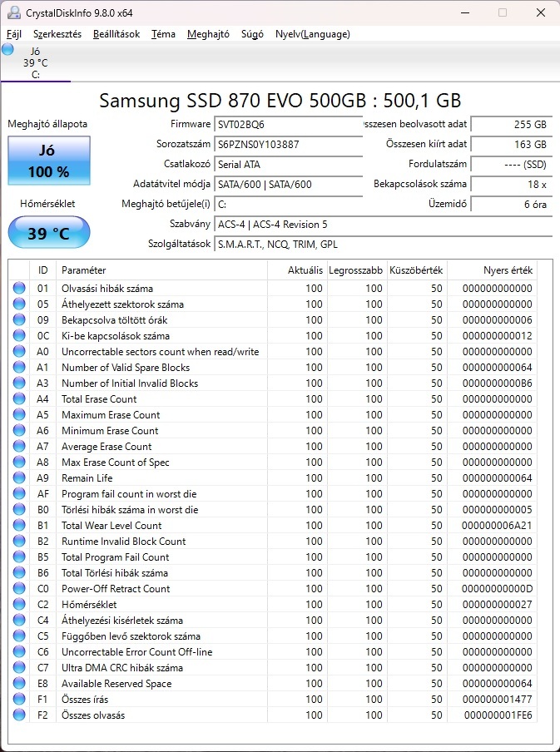Click the Nyers érték column header
Image resolution: width=560 pixels, height=752 pixels.
point(492,270)
